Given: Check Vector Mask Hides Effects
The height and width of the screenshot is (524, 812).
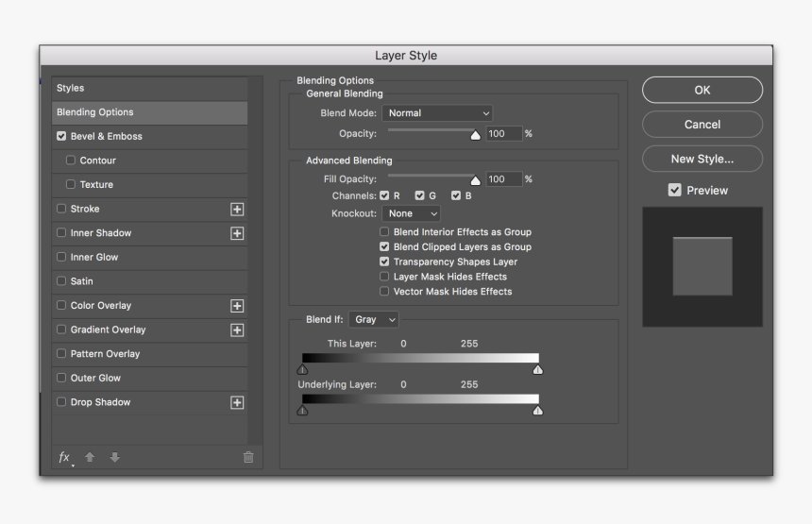Looking at the screenshot, I should 384,291.
